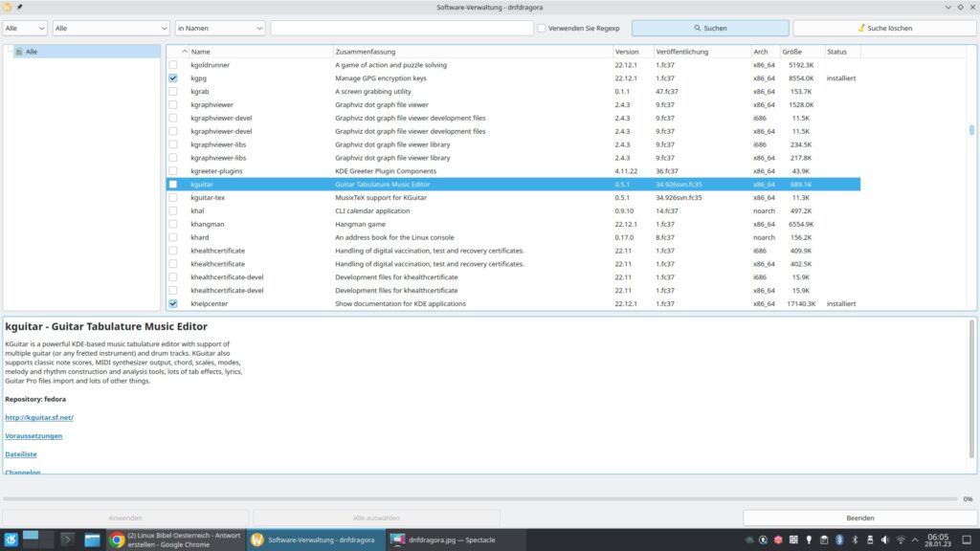Open the removable devices tray icon
The width and height of the screenshot is (980, 551).
tap(870, 540)
